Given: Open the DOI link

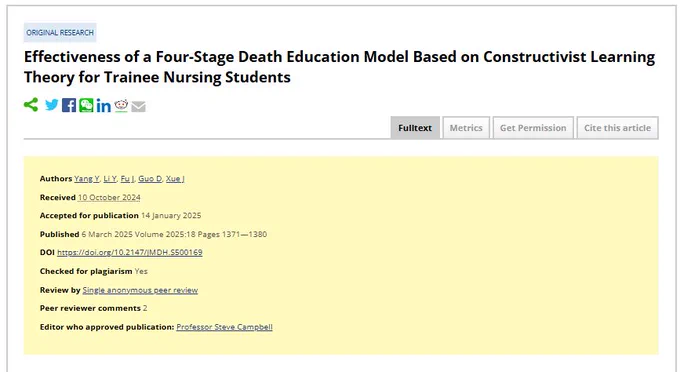Looking at the screenshot, I should pyautogui.click(x=130, y=252).
